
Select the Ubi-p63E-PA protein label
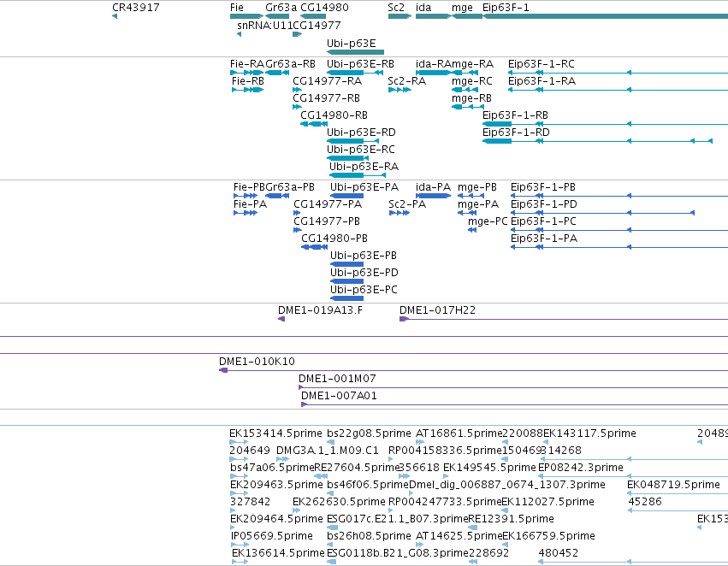click(364, 187)
